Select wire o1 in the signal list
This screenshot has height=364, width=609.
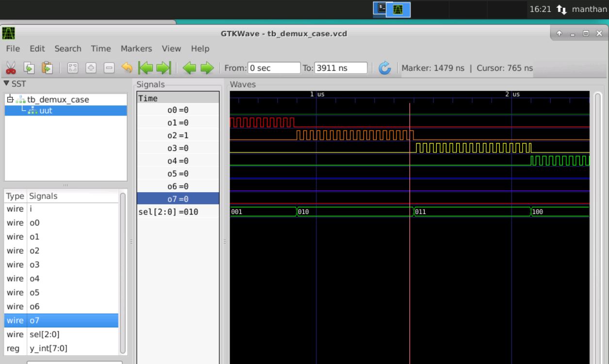[x=62, y=237]
